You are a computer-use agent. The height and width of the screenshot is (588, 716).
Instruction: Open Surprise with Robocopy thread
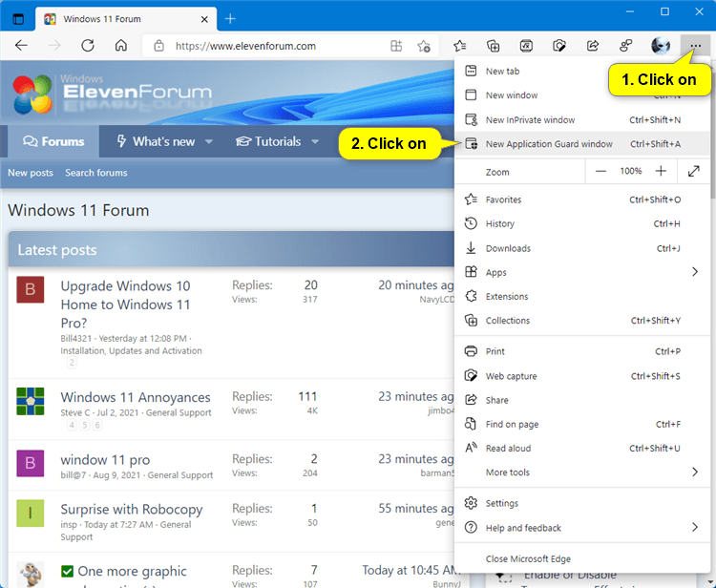[x=132, y=509]
